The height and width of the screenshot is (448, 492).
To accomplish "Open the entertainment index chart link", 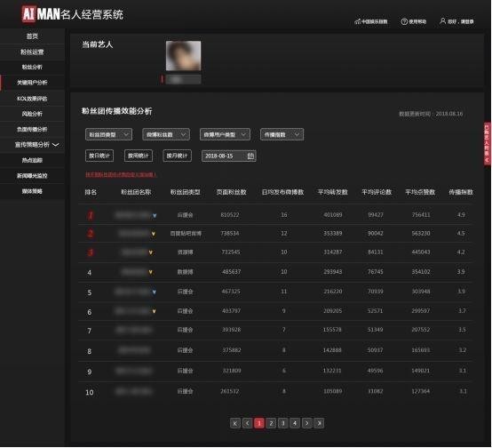I will click(370, 21).
